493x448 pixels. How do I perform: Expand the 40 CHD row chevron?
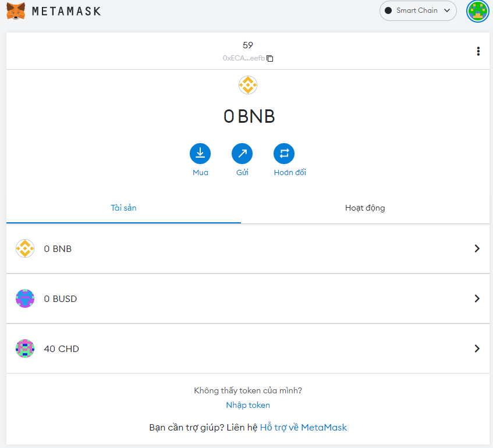pyautogui.click(x=477, y=349)
